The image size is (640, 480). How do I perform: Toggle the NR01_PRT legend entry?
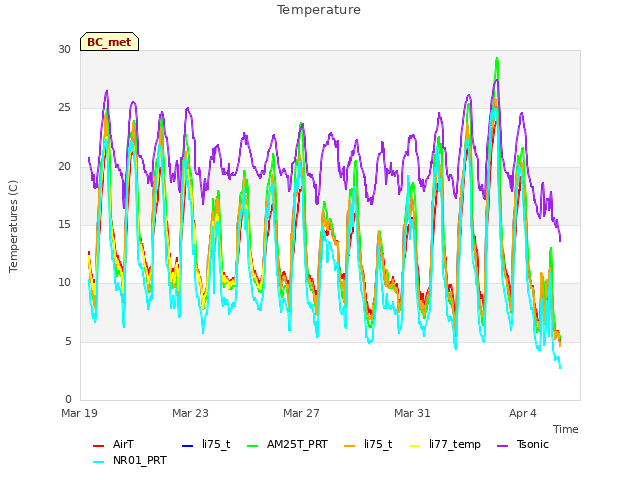coord(130,460)
